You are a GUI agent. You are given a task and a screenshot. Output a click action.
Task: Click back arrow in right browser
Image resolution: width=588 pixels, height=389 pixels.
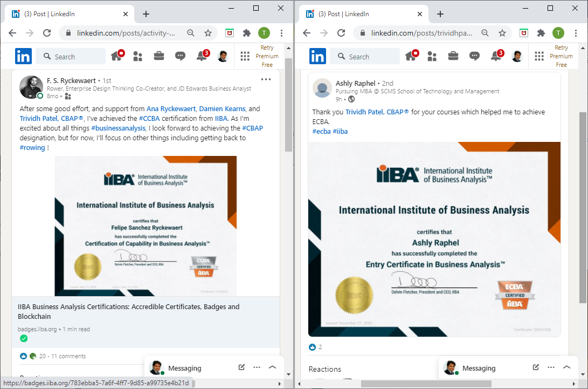307,33
